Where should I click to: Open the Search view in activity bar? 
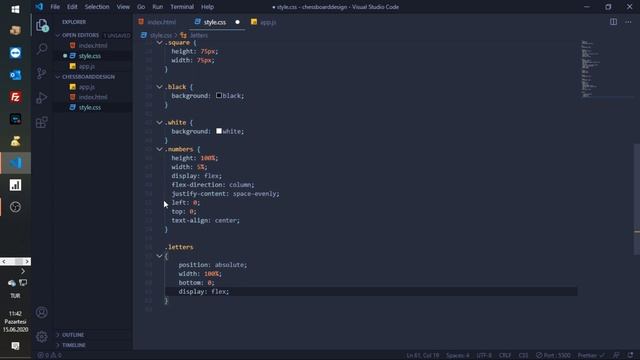point(42,49)
